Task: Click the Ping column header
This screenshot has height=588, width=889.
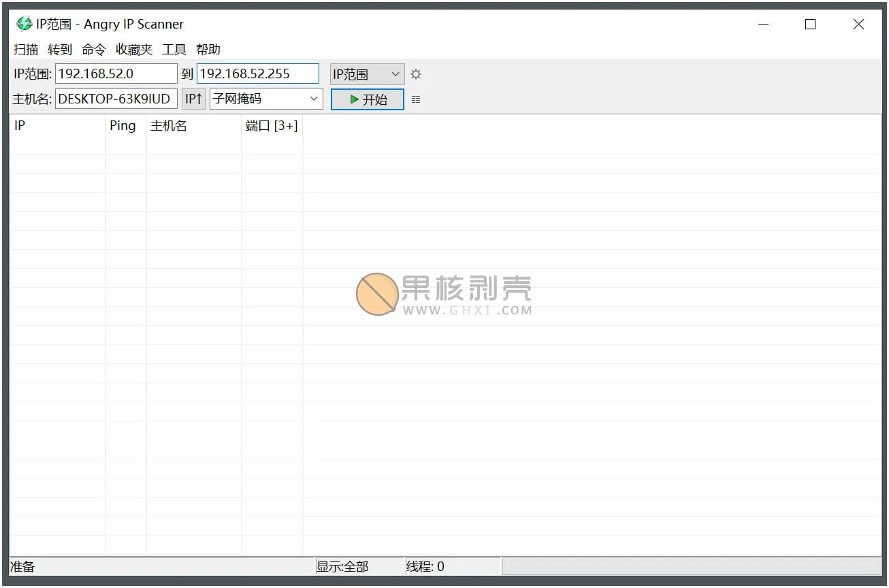Action: pos(126,125)
